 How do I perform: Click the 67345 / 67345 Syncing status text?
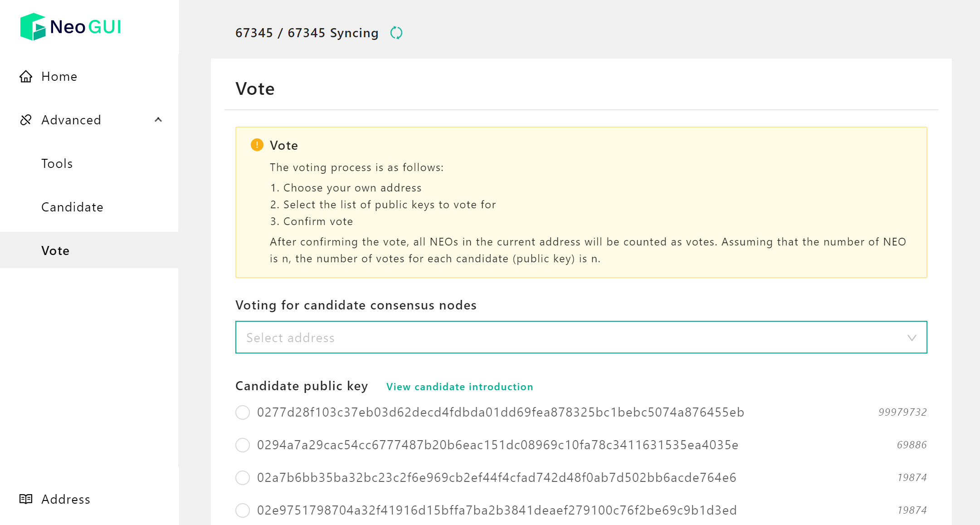click(x=307, y=33)
